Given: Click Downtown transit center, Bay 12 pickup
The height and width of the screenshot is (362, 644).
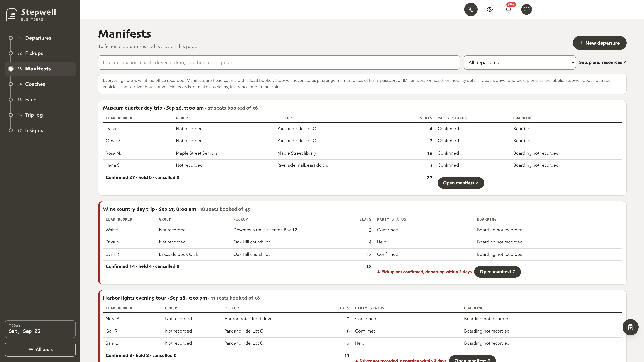Looking at the screenshot, I should [265, 230].
